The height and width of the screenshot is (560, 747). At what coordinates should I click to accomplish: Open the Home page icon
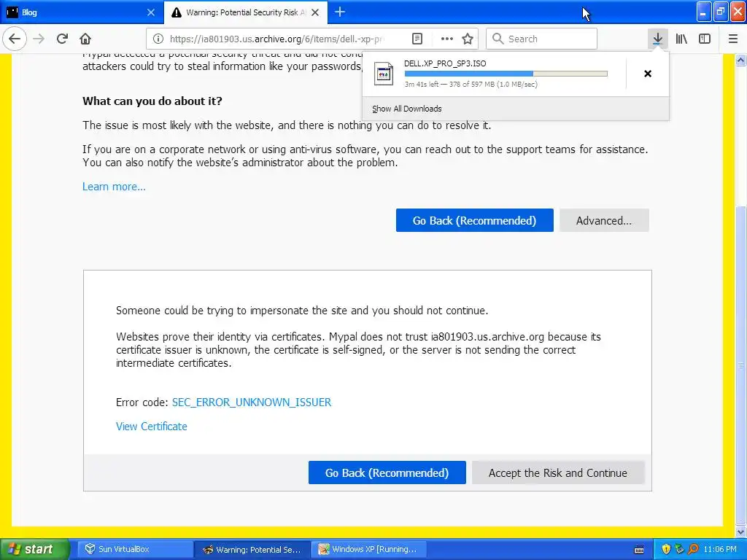[x=85, y=39]
